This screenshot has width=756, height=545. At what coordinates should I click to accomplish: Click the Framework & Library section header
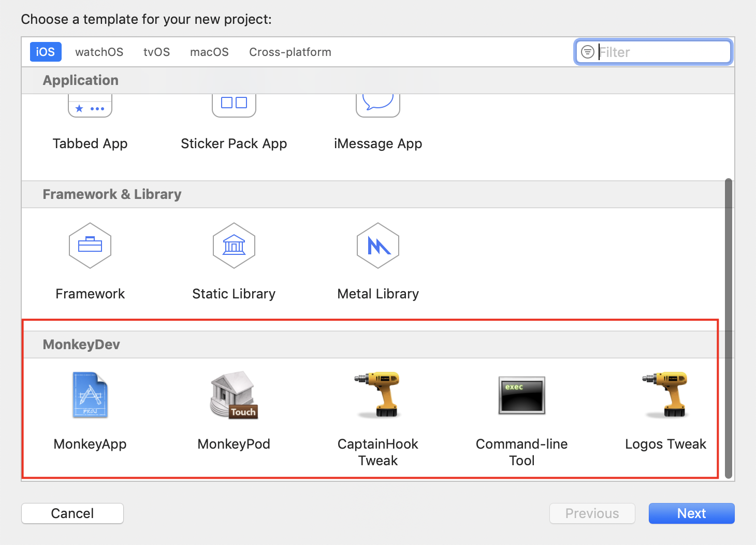(112, 194)
